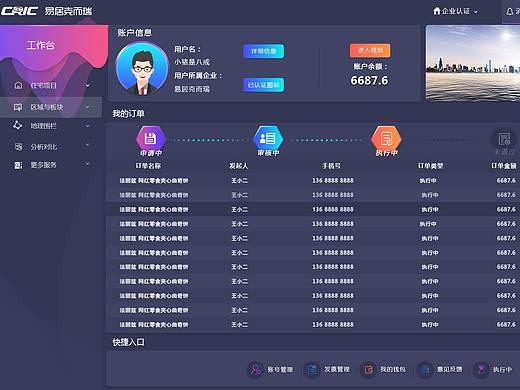Viewport: 520px width, 390px height.
Task: Open the 企业认证 dropdown arrow
Action: pyautogui.click(x=476, y=12)
